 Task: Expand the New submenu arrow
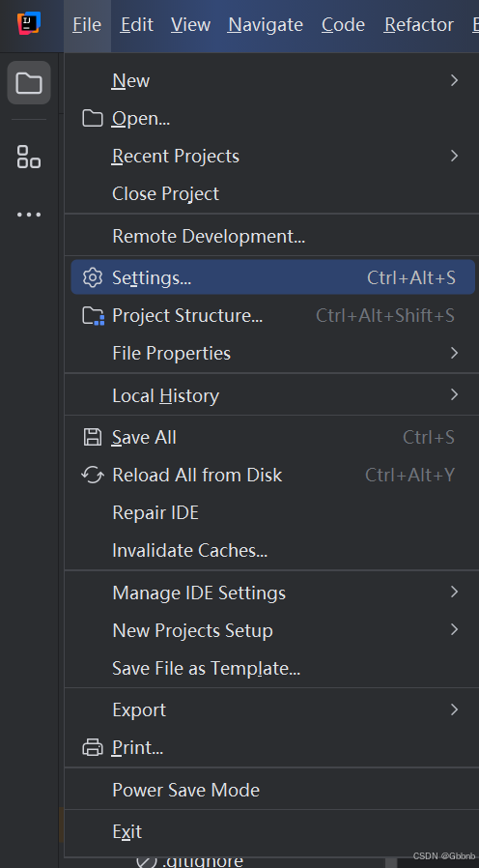pos(454,81)
